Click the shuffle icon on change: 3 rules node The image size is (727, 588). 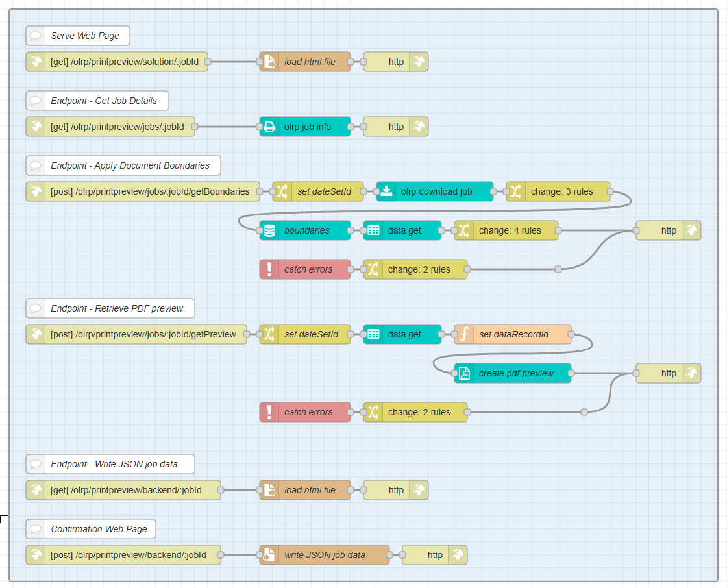coord(516,191)
